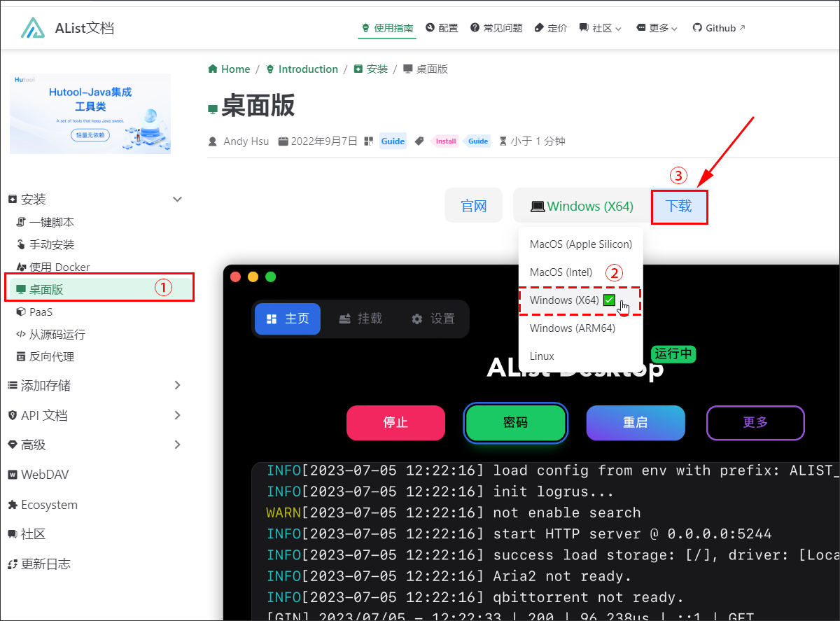This screenshot has width=840, height=621.
Task: Expand the 更多 navbar dropdown
Action: point(657,28)
